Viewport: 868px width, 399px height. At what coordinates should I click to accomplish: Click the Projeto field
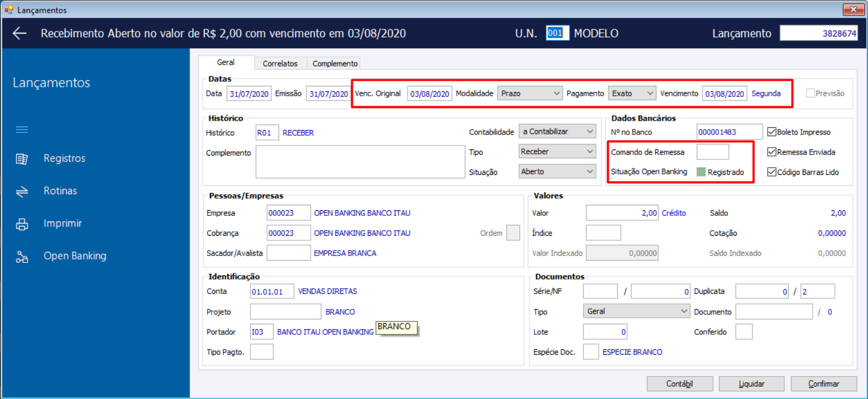coord(286,312)
